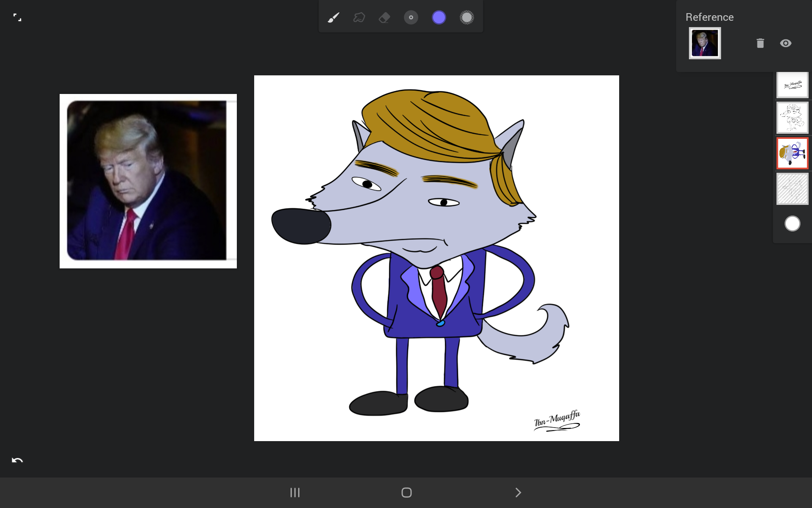Toggle fullscreen mode icon

click(x=17, y=17)
